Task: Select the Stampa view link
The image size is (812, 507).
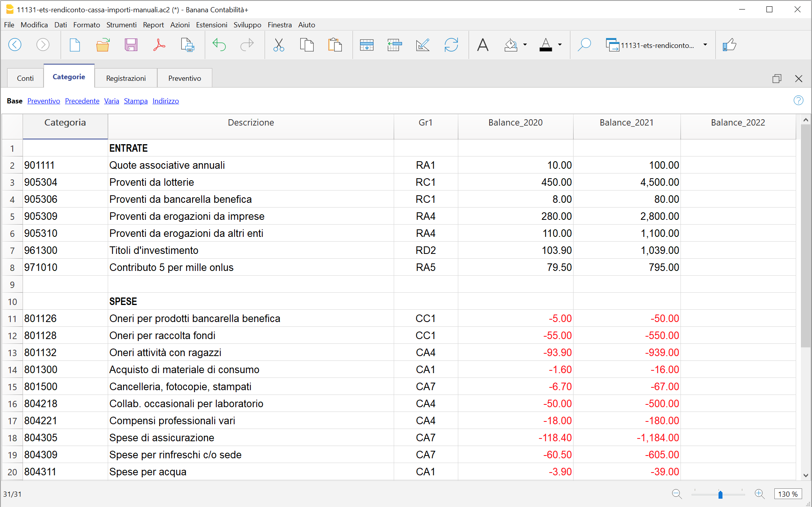Action: (x=135, y=101)
